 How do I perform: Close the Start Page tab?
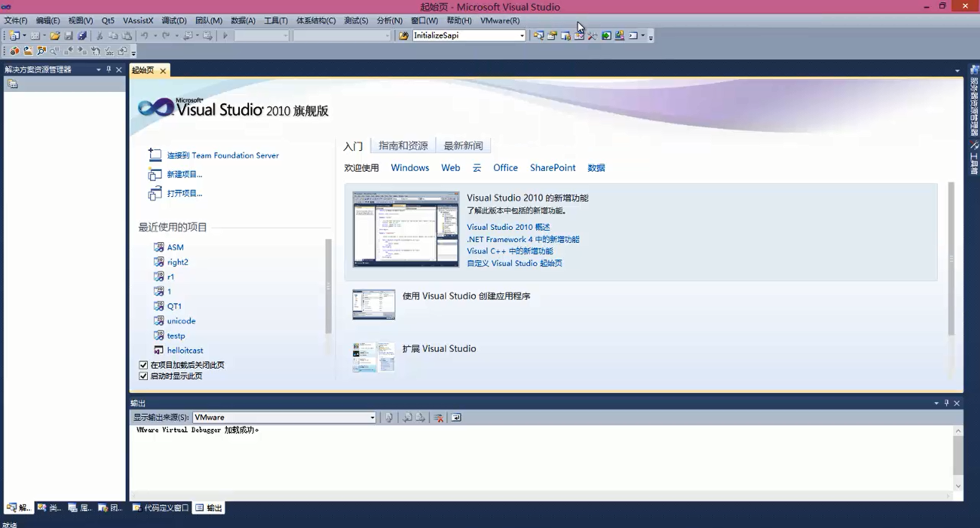[163, 70]
